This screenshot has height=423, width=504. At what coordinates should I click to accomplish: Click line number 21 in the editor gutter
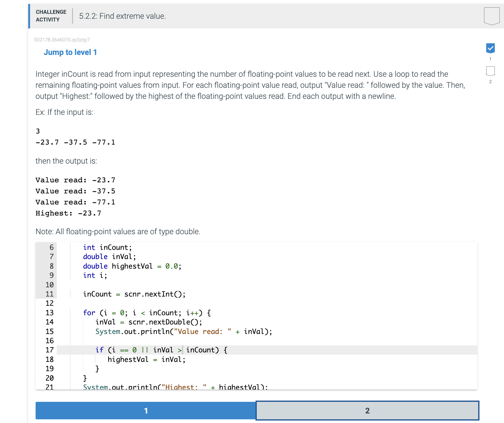[49, 387]
